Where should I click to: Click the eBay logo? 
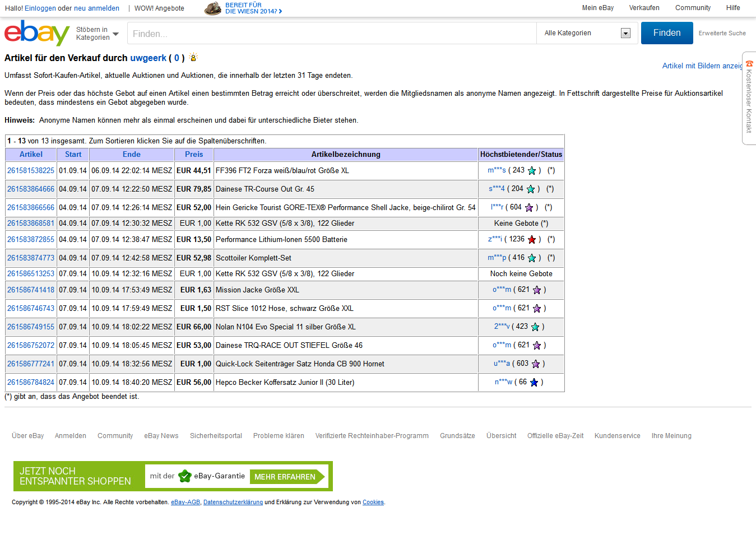pos(36,33)
